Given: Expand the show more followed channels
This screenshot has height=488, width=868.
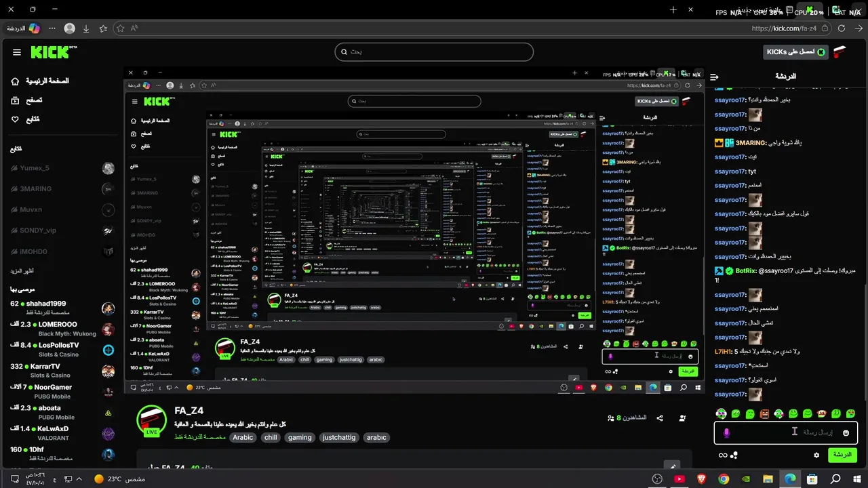Looking at the screenshot, I should [x=22, y=271].
